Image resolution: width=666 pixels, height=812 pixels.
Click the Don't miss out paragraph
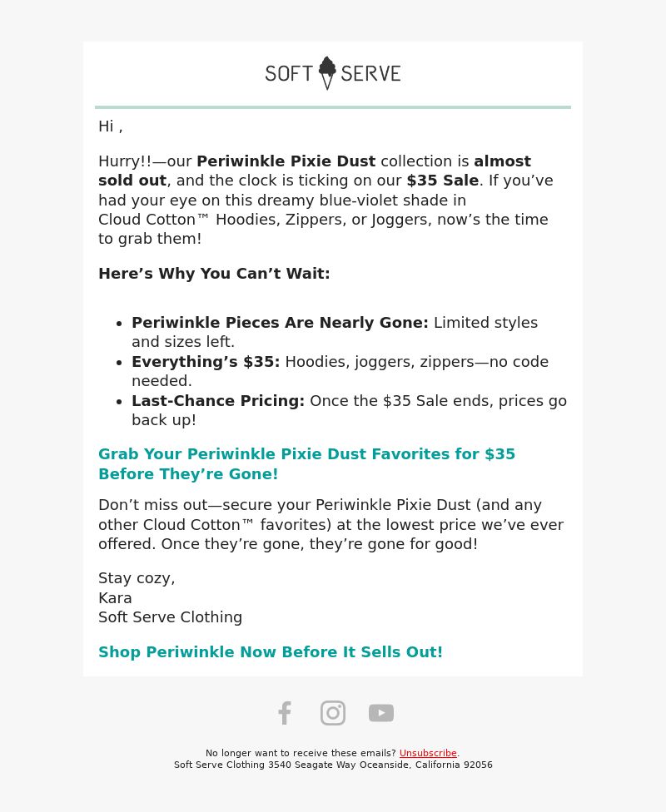coord(331,525)
